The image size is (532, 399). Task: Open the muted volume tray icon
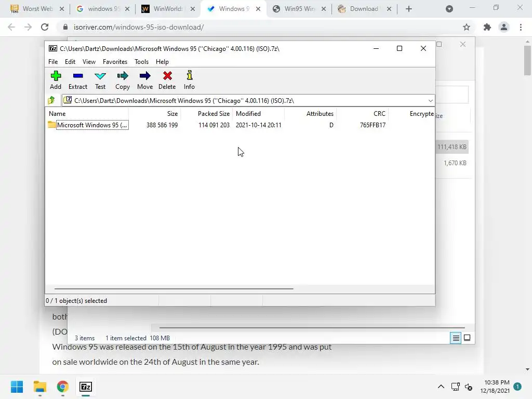pos(469,387)
